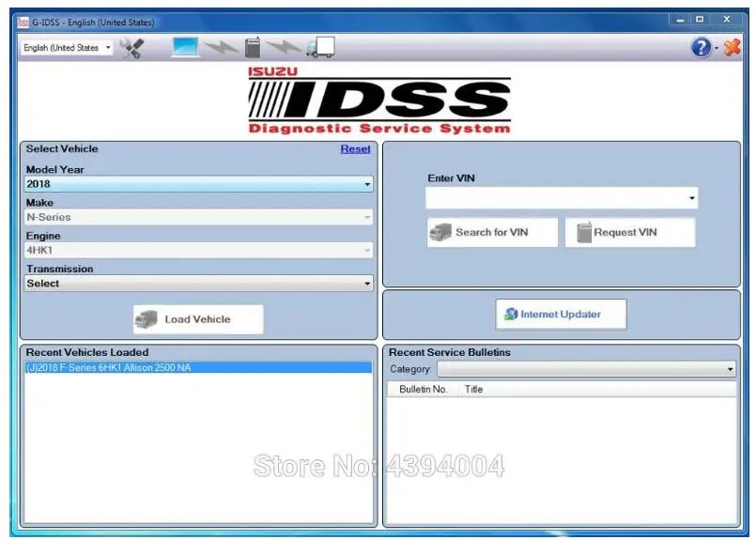
Task: Click the orange exit X icon
Action: 732,47
